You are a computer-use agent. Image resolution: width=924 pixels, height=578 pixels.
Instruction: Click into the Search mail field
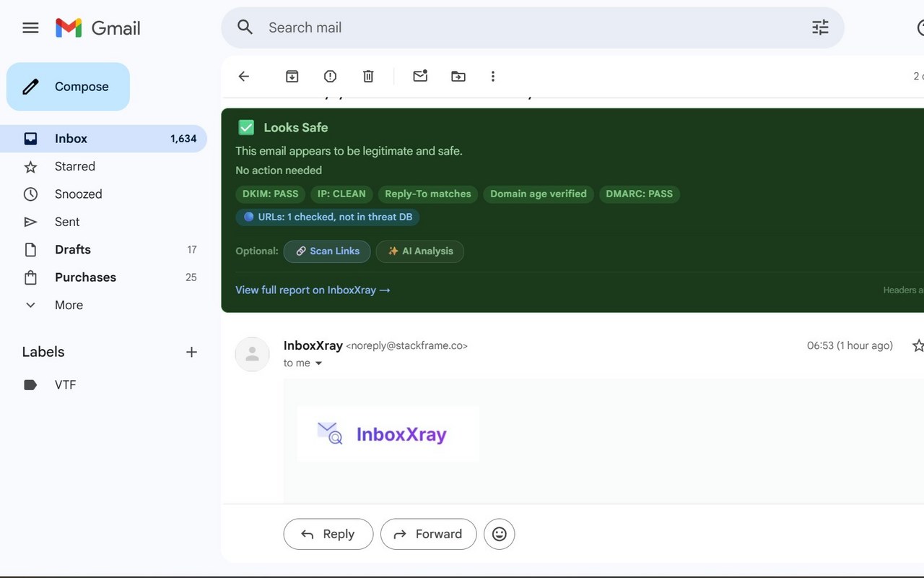tap(533, 27)
